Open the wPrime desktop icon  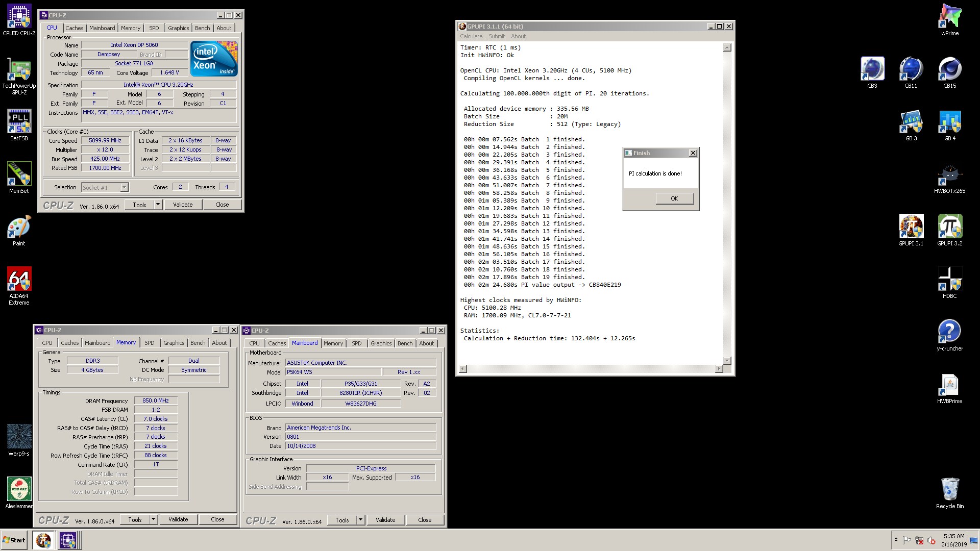(x=949, y=20)
